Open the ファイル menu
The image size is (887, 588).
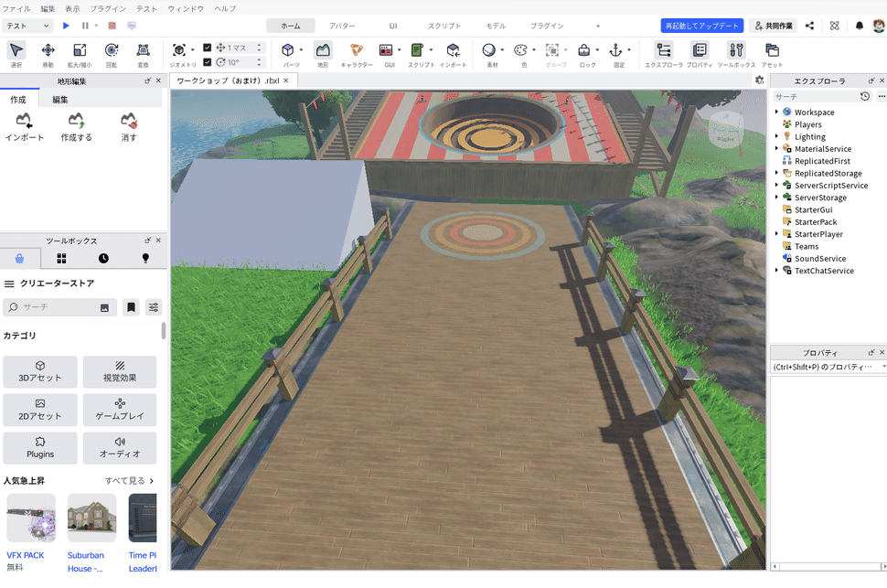pyautogui.click(x=16, y=8)
